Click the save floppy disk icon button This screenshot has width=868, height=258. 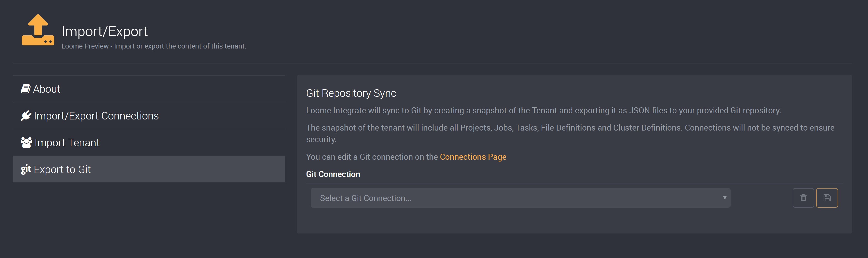827,198
